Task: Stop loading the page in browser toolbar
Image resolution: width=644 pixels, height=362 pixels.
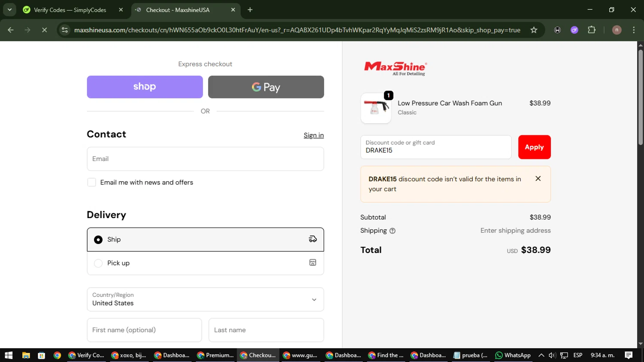Action: pyautogui.click(x=44, y=30)
